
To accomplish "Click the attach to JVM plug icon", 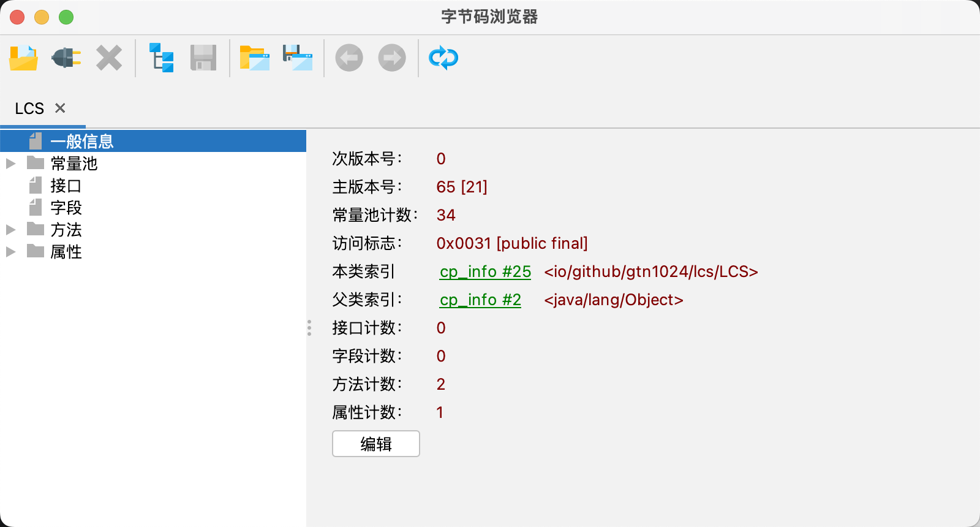I will [x=66, y=58].
